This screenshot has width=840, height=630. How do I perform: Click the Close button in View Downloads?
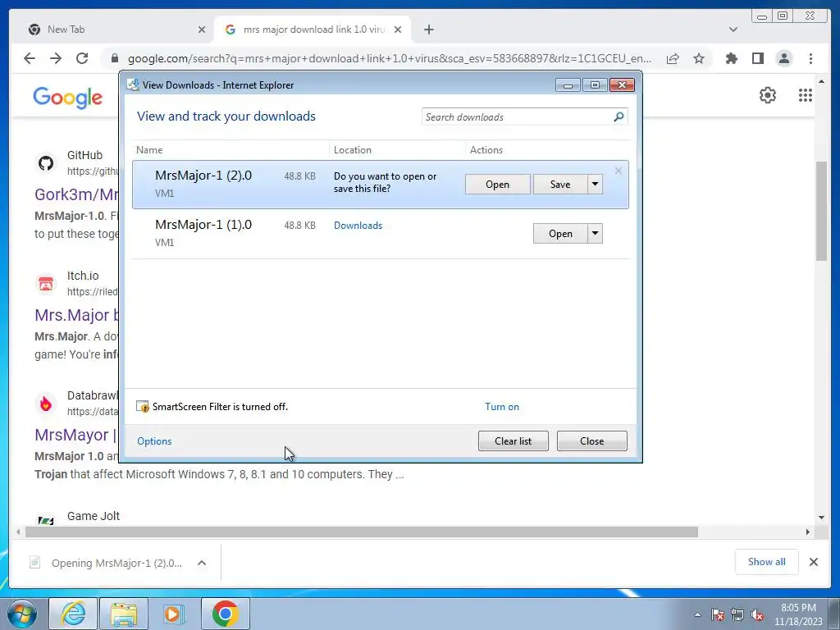click(592, 441)
